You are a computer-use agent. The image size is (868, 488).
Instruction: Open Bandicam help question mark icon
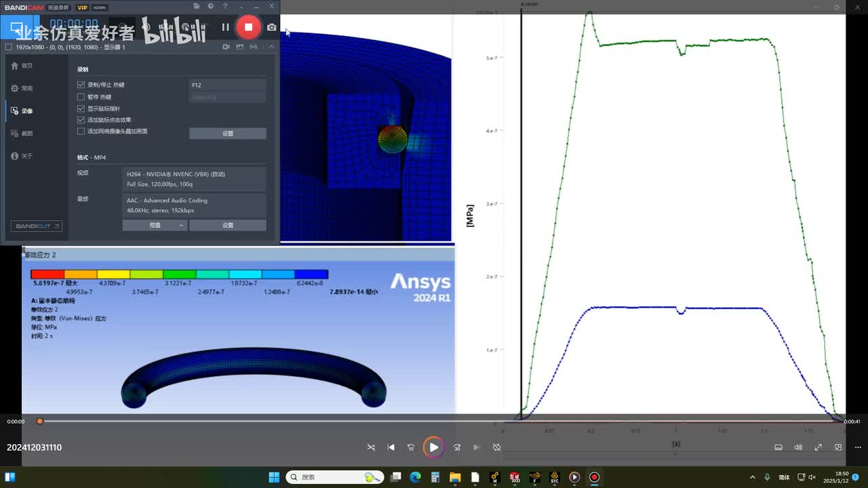pyautogui.click(x=225, y=7)
